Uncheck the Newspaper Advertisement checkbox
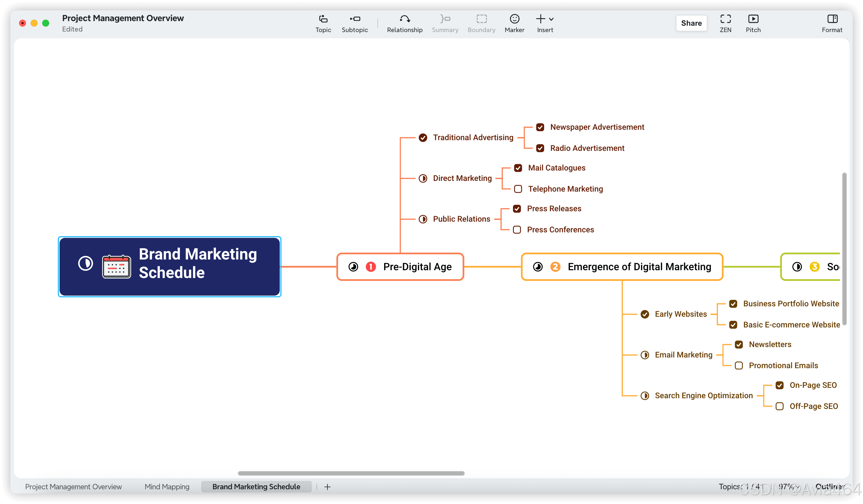The image size is (863, 504). (x=540, y=127)
